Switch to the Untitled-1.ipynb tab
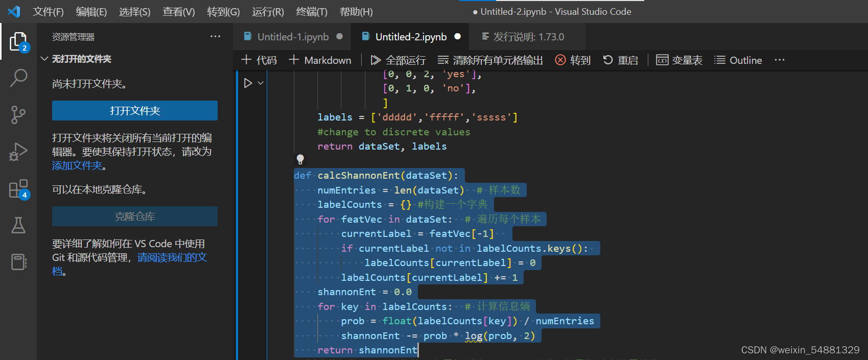The image size is (868, 360). coord(293,37)
